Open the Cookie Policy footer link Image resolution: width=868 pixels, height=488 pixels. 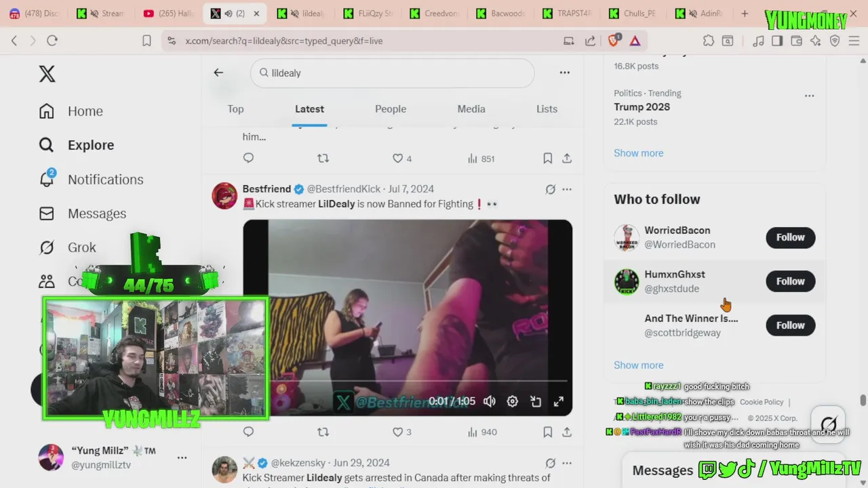[x=762, y=402]
